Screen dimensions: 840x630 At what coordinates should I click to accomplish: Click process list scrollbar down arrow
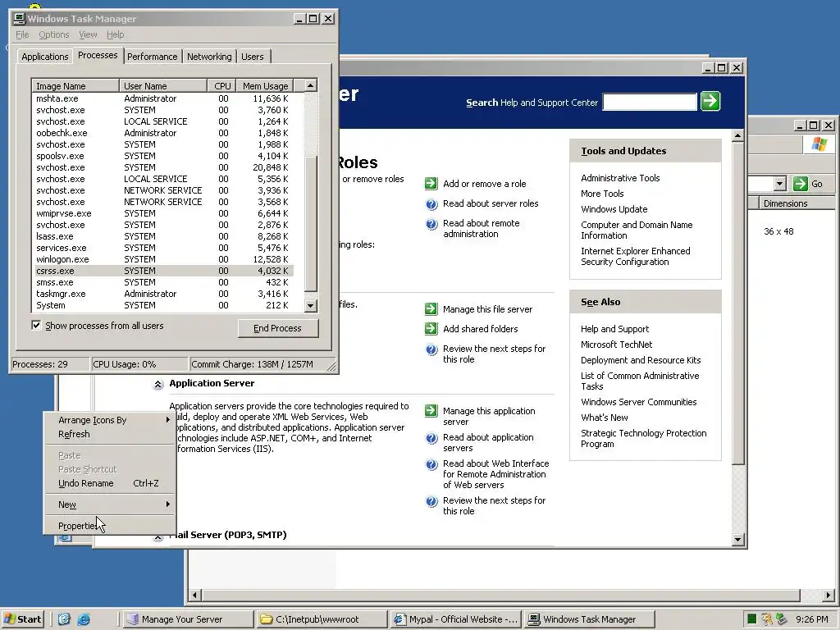pyautogui.click(x=311, y=306)
